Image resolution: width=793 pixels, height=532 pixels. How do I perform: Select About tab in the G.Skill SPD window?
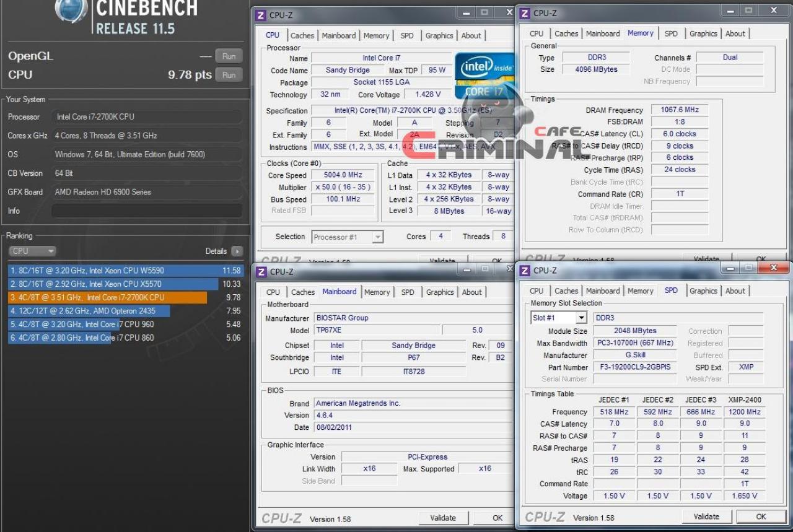coord(735,291)
